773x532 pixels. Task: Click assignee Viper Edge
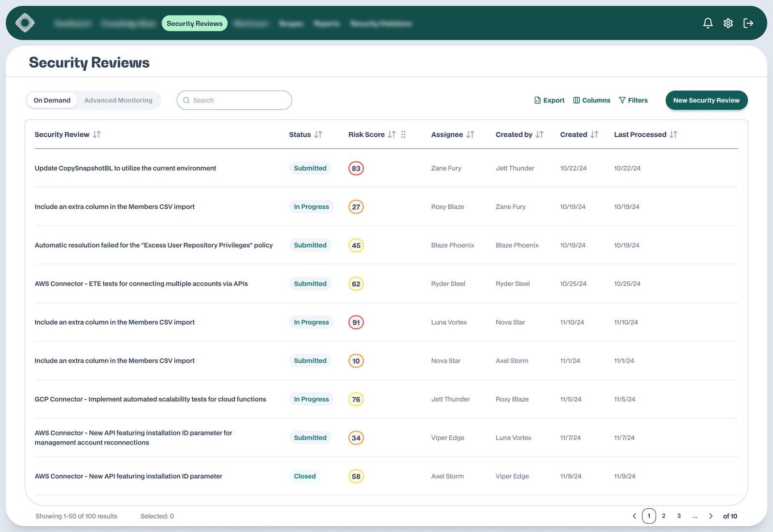(448, 438)
